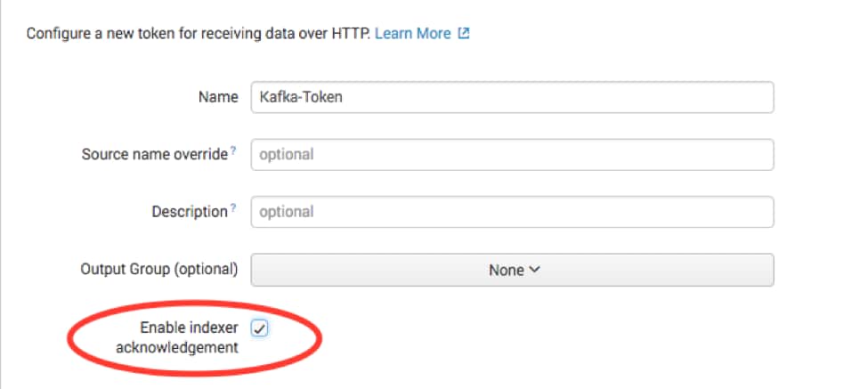Click into the Description input field
Screen dimensions: 868x389
click(x=512, y=212)
